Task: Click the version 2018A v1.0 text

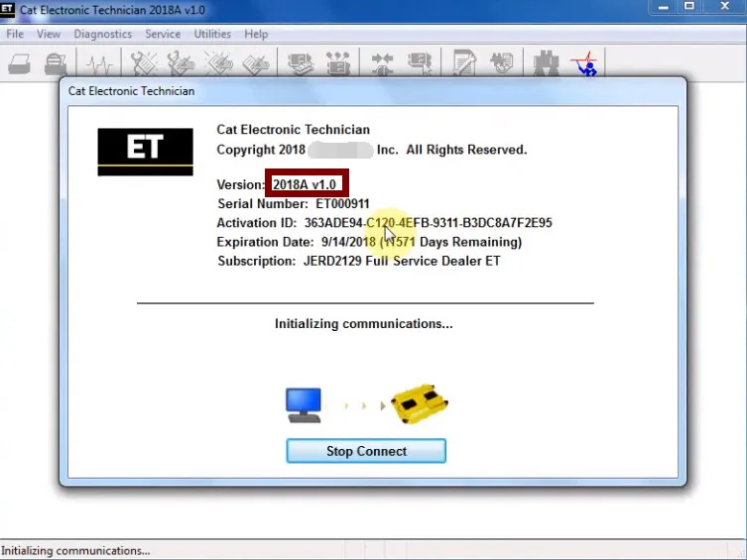Action: coord(305,184)
